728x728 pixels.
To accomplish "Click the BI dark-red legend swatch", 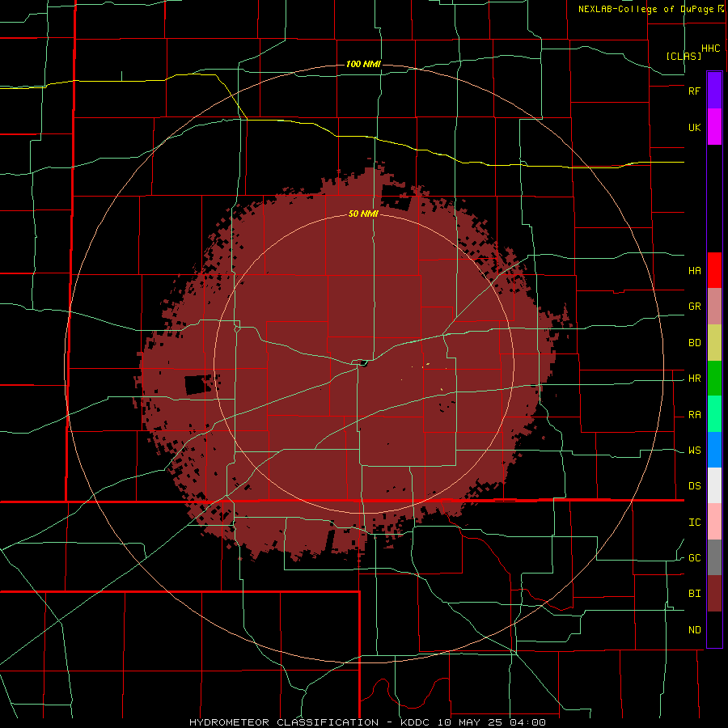I will tap(714, 594).
